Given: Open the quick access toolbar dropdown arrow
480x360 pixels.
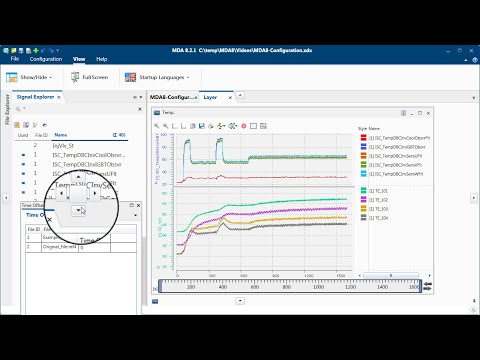Looking at the screenshot, I should pyautogui.click(x=57, y=51).
